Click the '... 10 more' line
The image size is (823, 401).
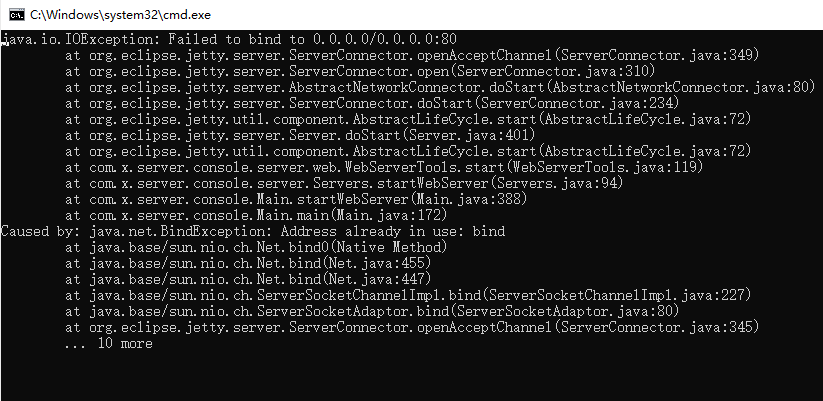pyautogui.click(x=109, y=344)
